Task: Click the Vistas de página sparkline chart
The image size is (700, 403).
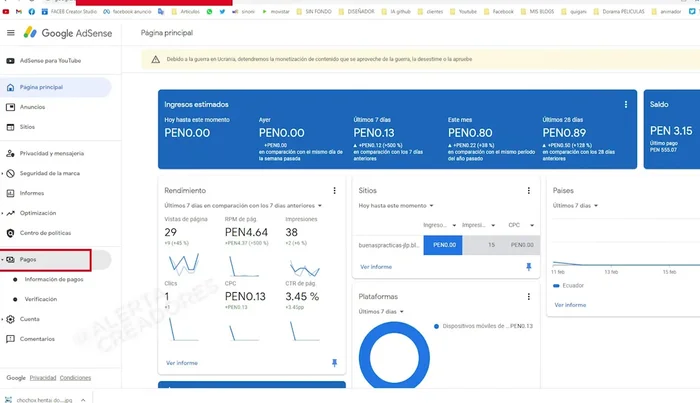Action: [184, 264]
